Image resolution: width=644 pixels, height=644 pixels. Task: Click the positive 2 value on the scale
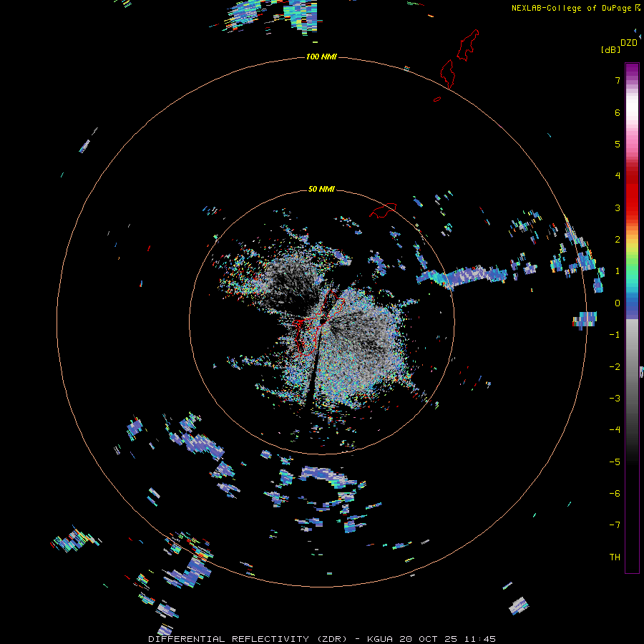[x=617, y=240]
